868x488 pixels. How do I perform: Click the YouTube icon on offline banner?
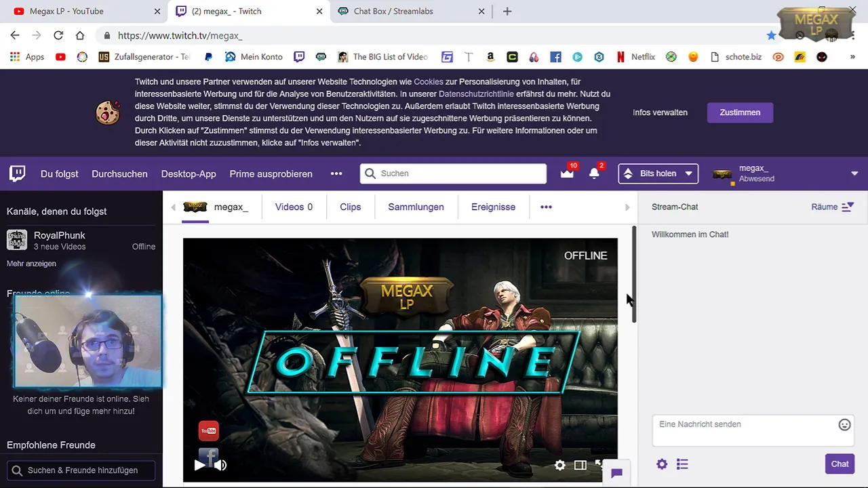pyautogui.click(x=208, y=430)
